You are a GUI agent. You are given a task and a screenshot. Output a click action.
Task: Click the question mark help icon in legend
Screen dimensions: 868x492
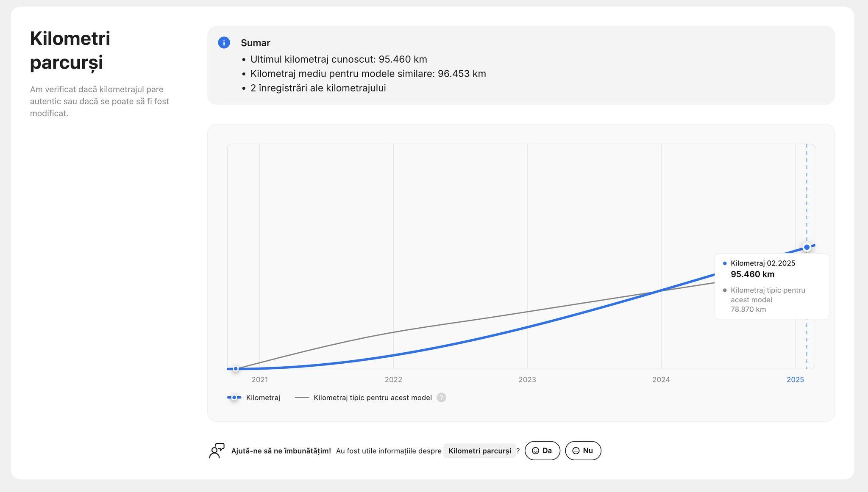[x=441, y=398]
